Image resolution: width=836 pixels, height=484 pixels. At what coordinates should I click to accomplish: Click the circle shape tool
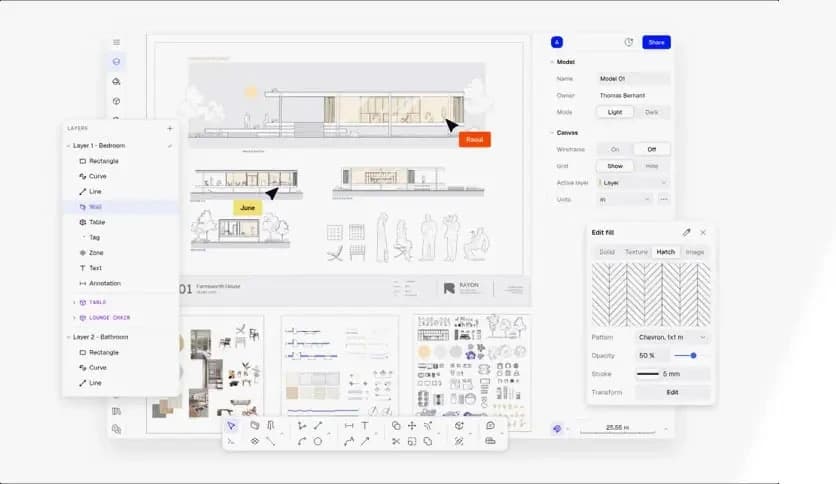318,441
